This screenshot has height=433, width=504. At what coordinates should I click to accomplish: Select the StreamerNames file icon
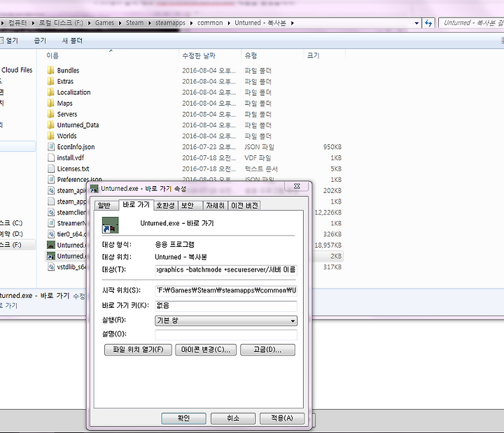[x=51, y=223]
